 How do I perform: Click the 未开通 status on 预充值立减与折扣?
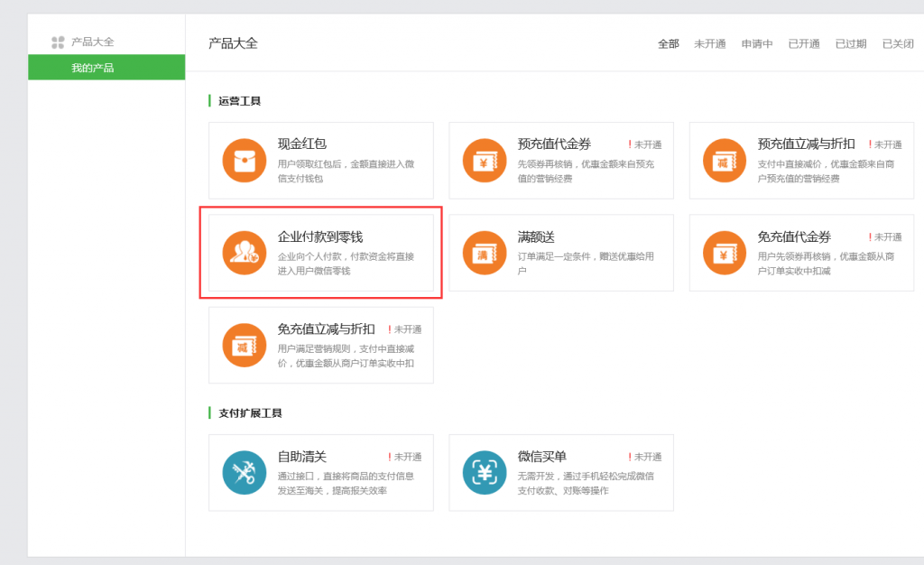point(884,144)
